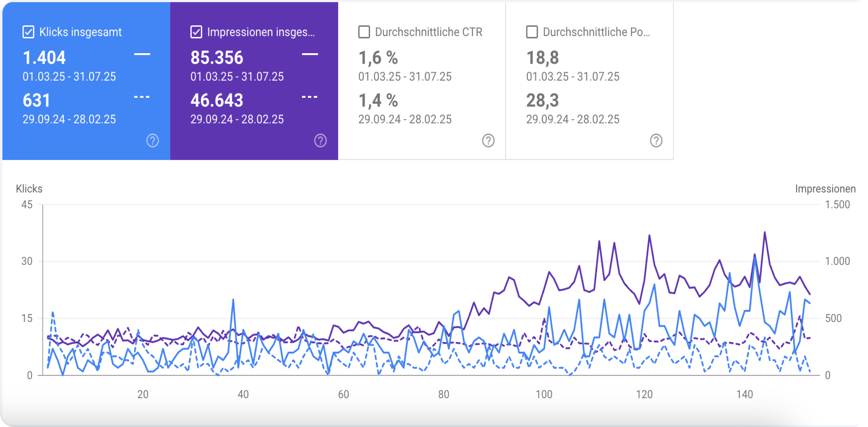Open help for Klicks insgesamt card

[152, 141]
